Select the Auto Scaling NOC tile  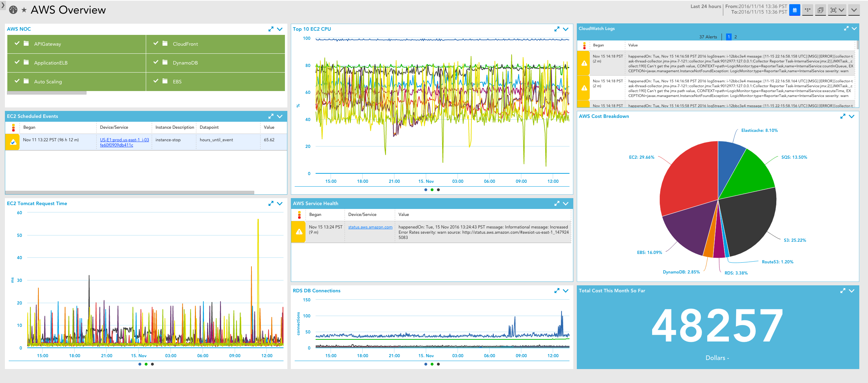pyautogui.click(x=76, y=82)
